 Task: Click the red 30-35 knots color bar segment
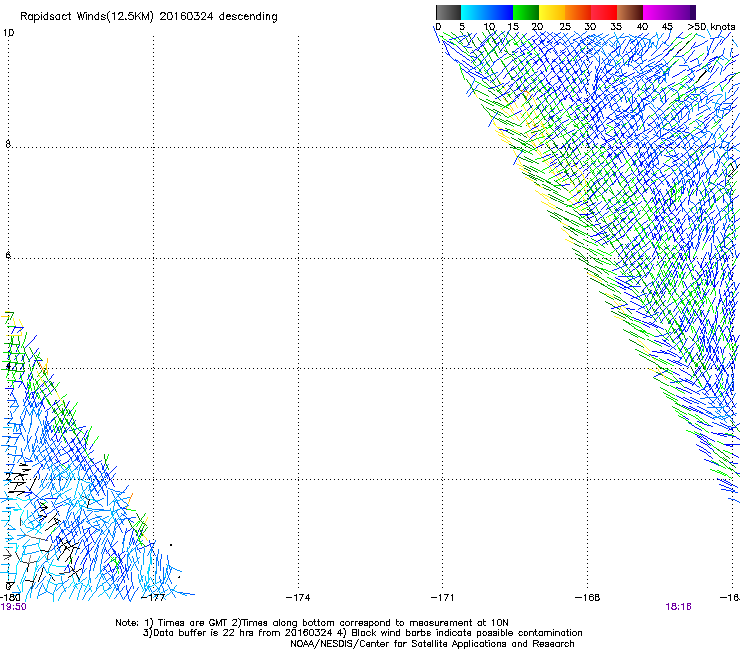click(x=604, y=12)
